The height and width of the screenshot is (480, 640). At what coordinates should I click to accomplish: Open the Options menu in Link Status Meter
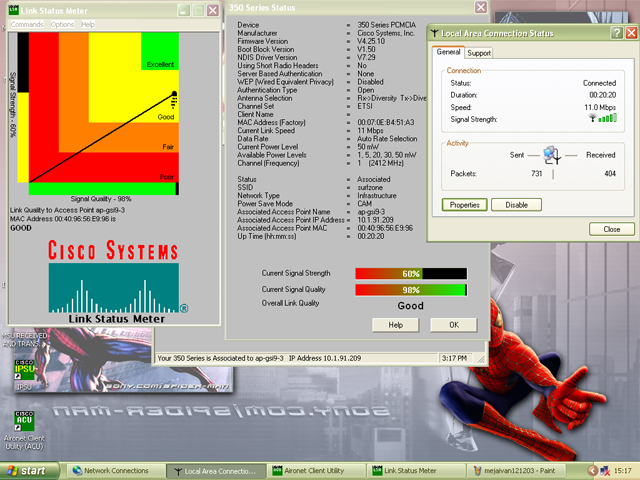pyautogui.click(x=62, y=23)
